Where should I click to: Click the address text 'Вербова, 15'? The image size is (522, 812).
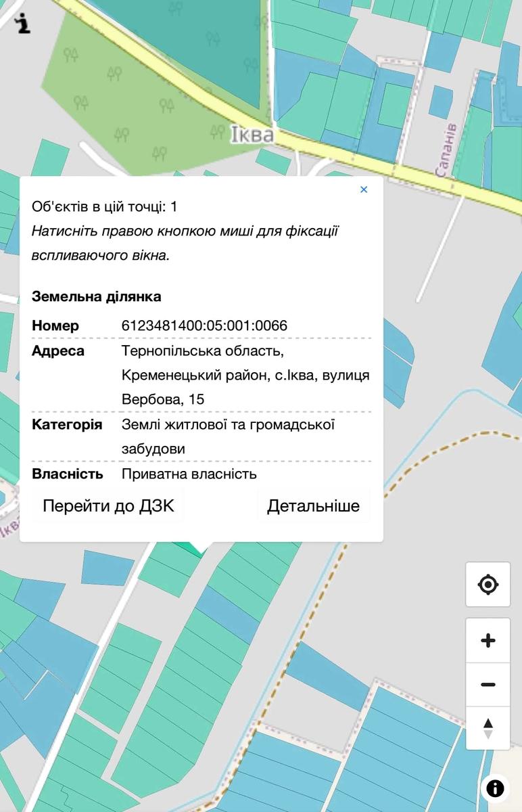(x=162, y=399)
